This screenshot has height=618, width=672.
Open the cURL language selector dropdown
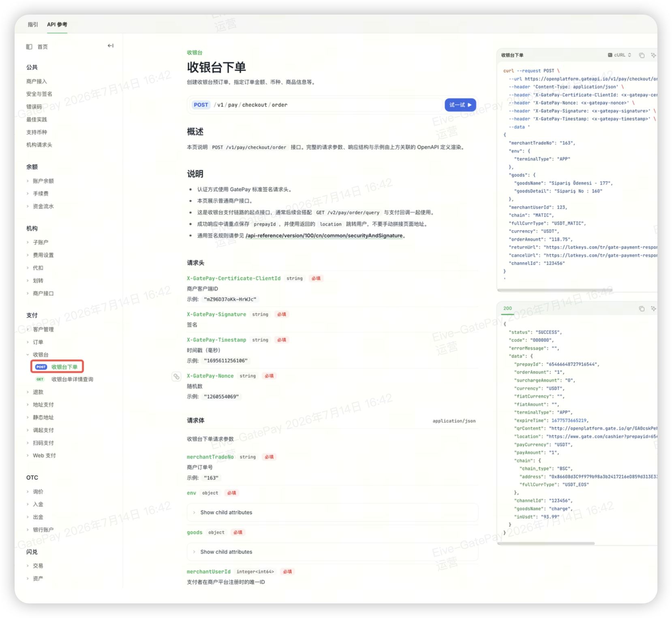coord(619,55)
